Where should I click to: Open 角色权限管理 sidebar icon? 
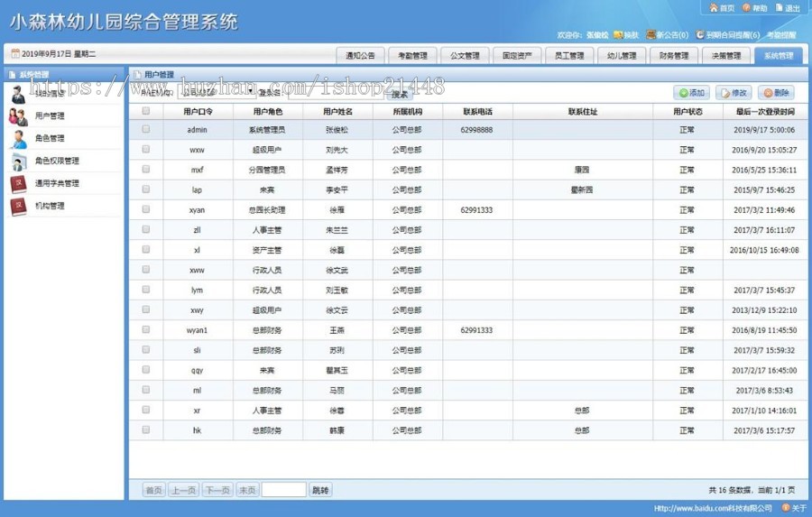[18, 162]
